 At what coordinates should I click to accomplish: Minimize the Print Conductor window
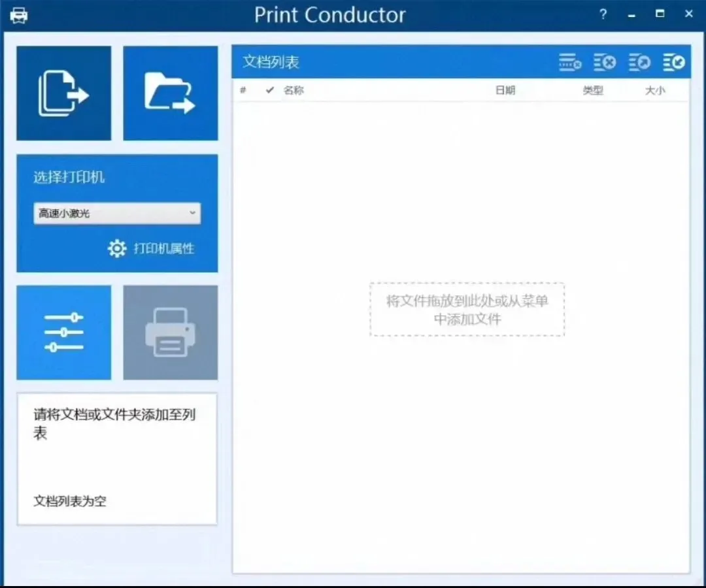click(631, 15)
